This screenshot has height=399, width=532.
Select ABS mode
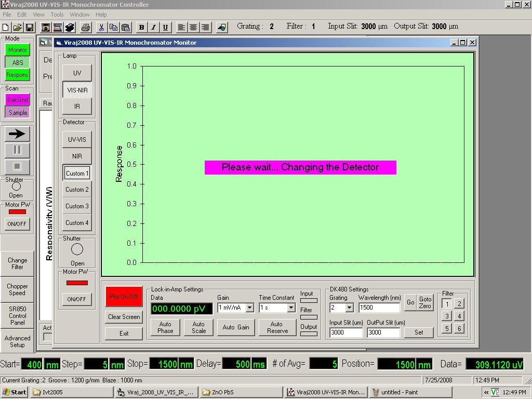[x=17, y=62]
